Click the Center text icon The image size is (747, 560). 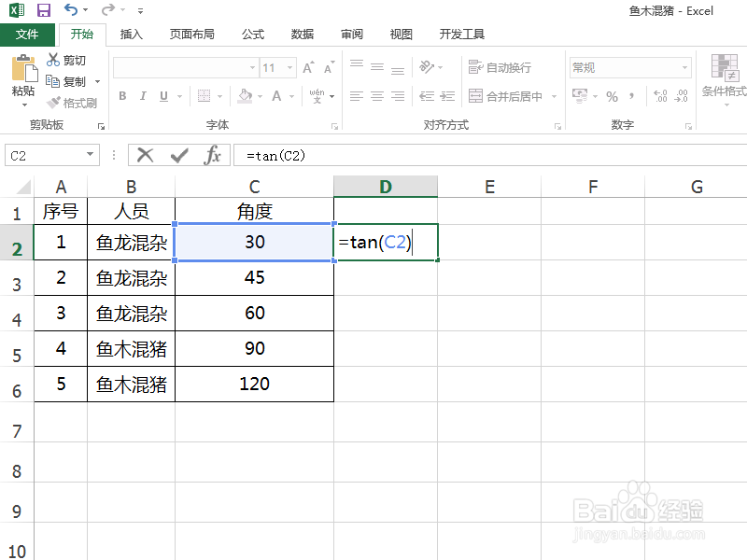tap(377, 96)
